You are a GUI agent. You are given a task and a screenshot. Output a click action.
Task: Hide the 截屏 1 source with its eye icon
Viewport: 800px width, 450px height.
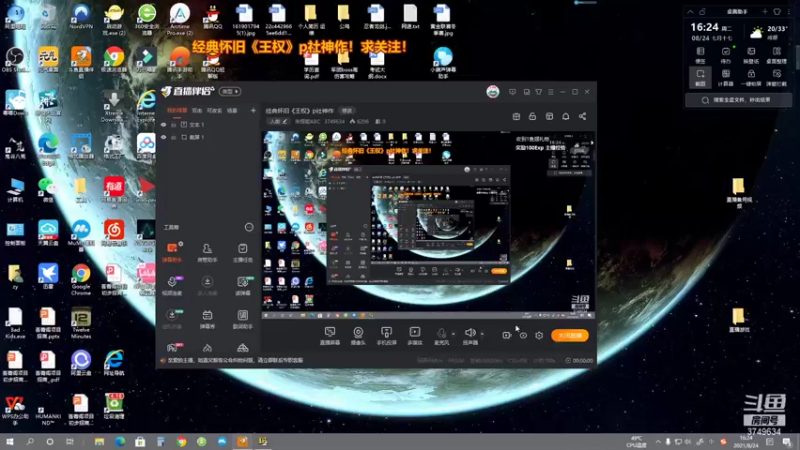tap(163, 137)
